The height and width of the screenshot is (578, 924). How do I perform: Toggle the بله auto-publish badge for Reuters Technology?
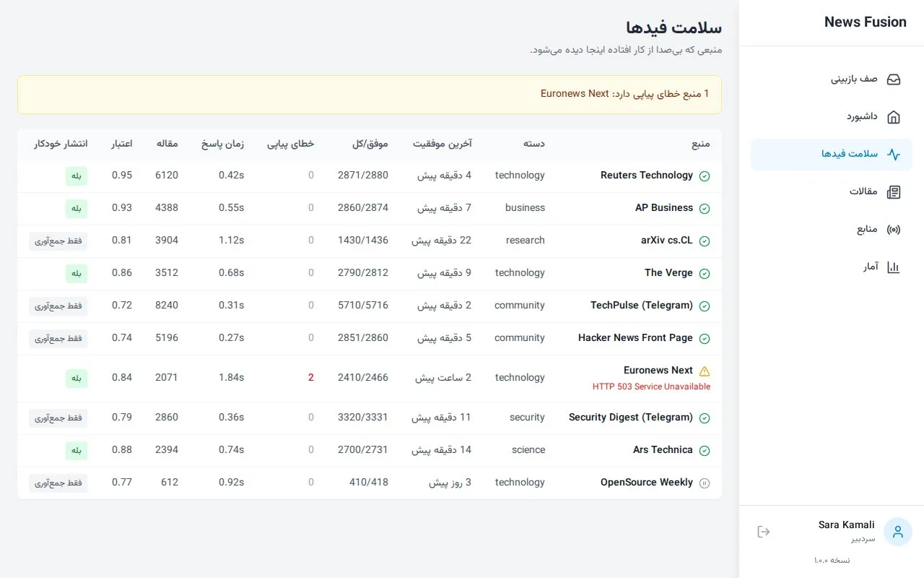click(x=77, y=176)
